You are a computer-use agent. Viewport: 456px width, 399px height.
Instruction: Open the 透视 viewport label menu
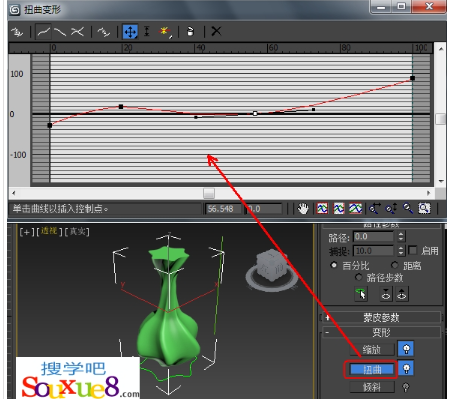click(x=49, y=231)
